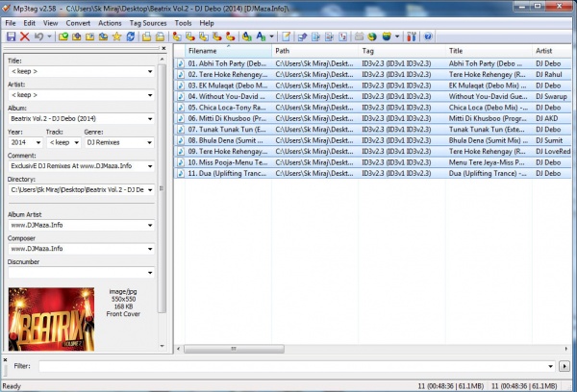Viewport: 577px width, 392px height.
Task: Open the Quick Actions dropdown arrow
Action: (x=271, y=37)
